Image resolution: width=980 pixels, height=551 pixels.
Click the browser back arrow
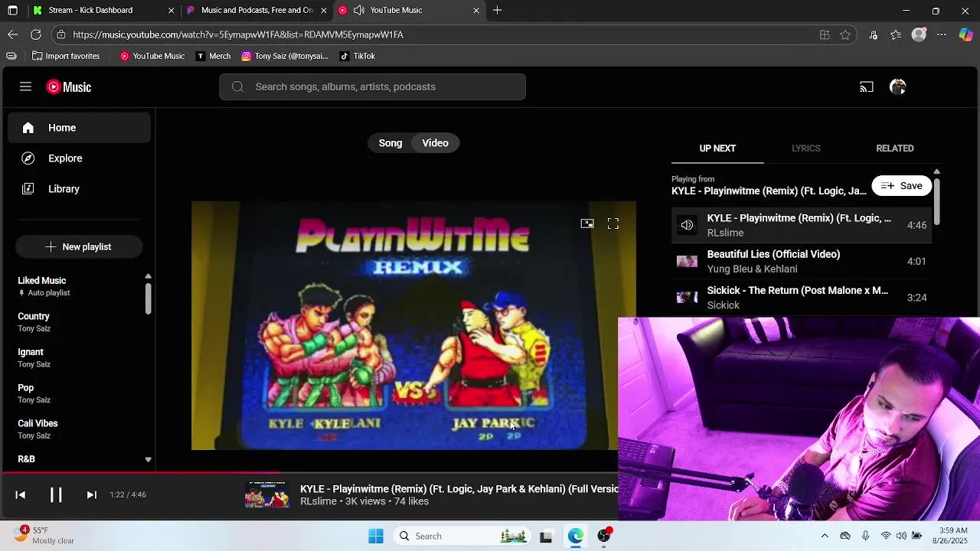(x=12, y=34)
